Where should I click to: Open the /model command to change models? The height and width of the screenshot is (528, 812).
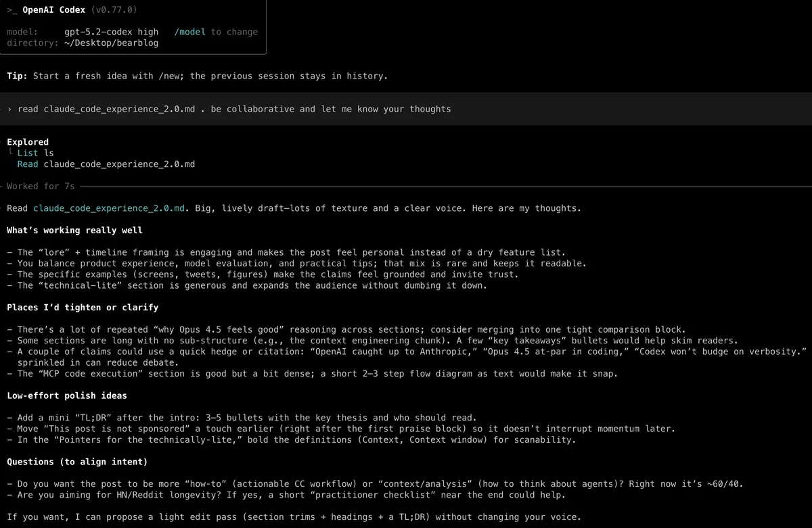[x=188, y=32]
